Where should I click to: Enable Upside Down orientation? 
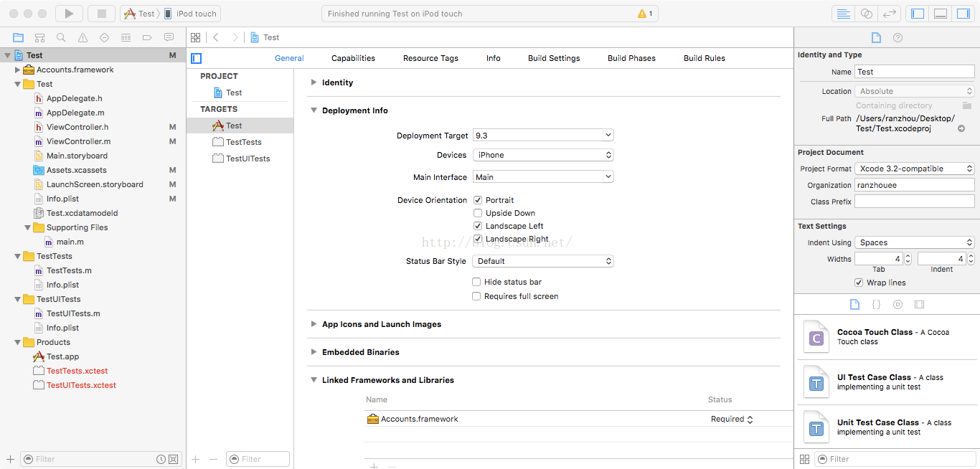coord(478,213)
